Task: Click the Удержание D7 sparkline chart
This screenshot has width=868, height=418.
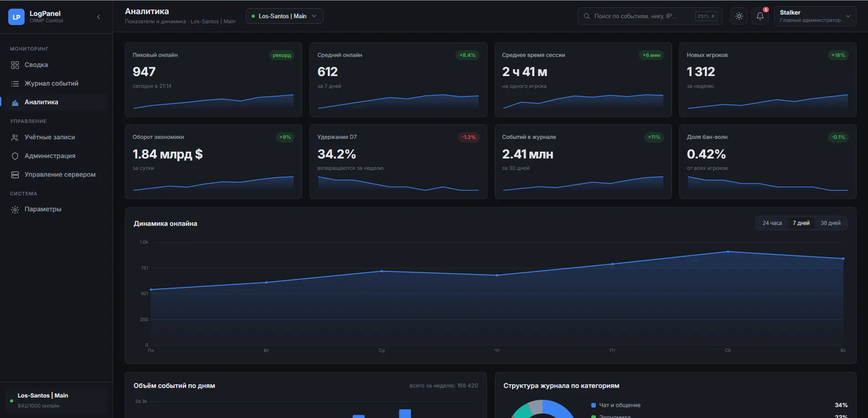Action: point(398,183)
